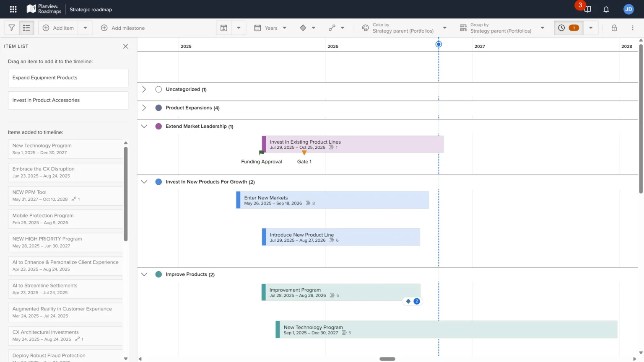Open Group by Strategy parent dropdown
Viewport: 644px width, 362px height.
[x=502, y=28]
